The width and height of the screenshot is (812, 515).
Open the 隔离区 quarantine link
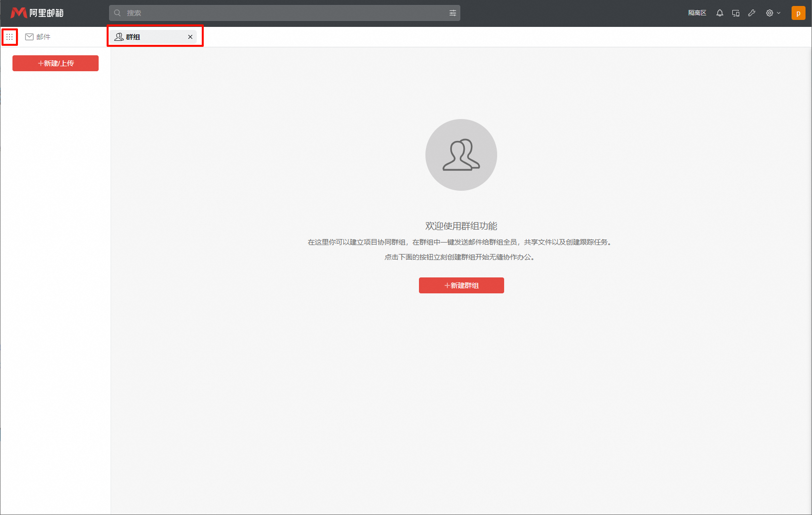697,13
